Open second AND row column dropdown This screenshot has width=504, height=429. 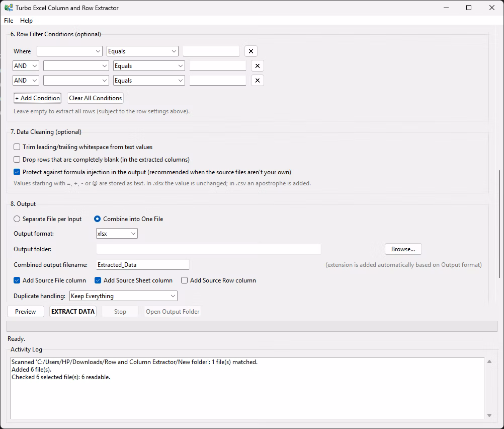tap(76, 81)
